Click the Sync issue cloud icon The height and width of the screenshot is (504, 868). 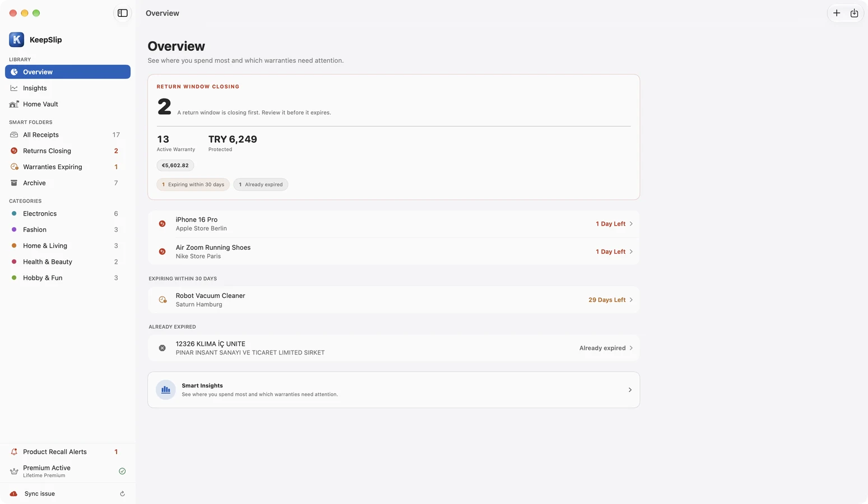coord(13,494)
